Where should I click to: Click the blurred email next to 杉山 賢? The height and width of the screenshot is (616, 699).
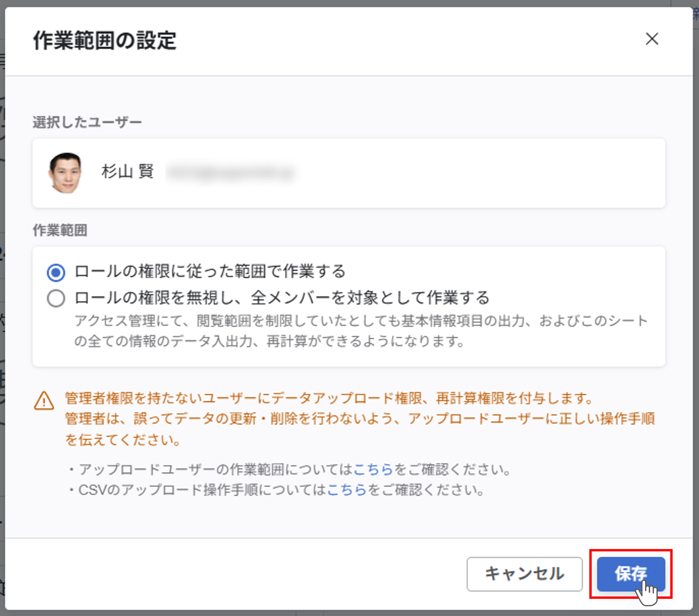[230, 173]
